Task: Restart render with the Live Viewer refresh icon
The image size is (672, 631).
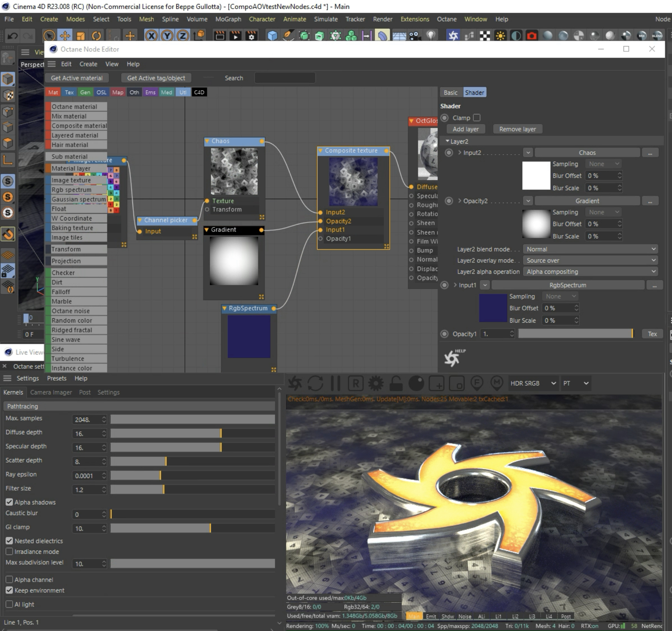Action: (315, 383)
